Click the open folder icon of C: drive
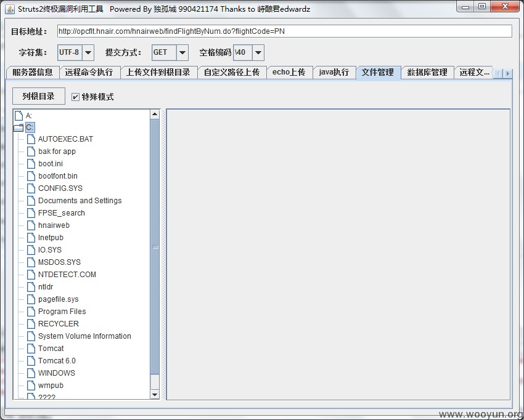This screenshot has width=524, height=420. (x=18, y=127)
